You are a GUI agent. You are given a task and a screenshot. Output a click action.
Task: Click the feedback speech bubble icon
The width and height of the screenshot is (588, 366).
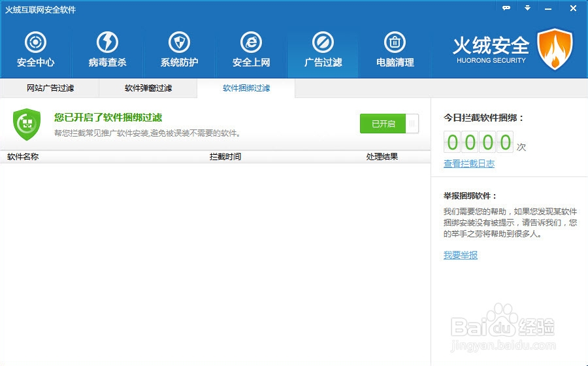(506, 8)
